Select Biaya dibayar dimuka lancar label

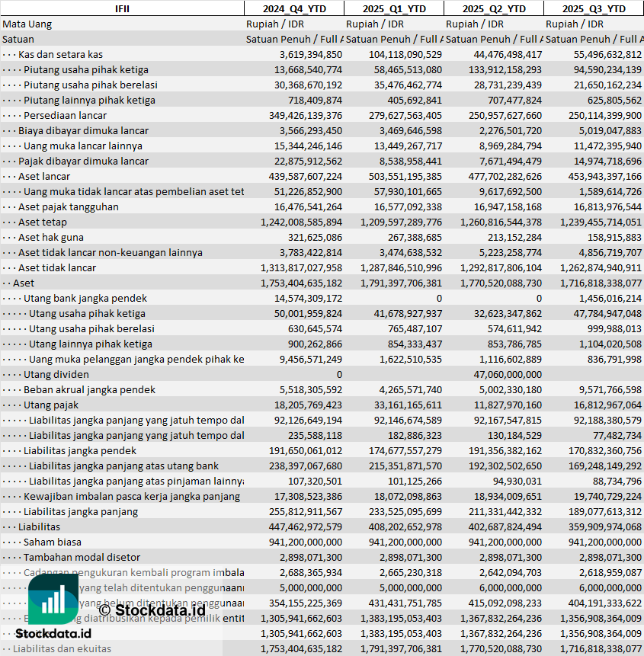click(83, 131)
